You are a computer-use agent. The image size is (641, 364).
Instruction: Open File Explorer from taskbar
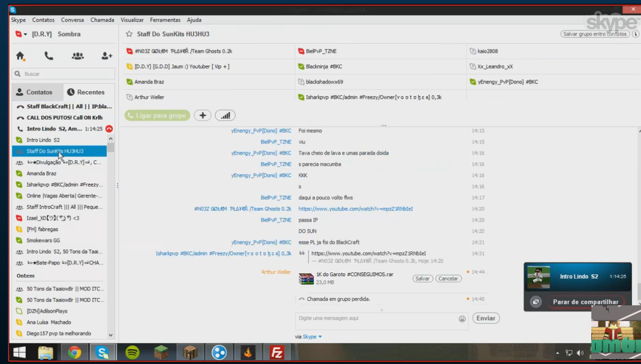45,353
